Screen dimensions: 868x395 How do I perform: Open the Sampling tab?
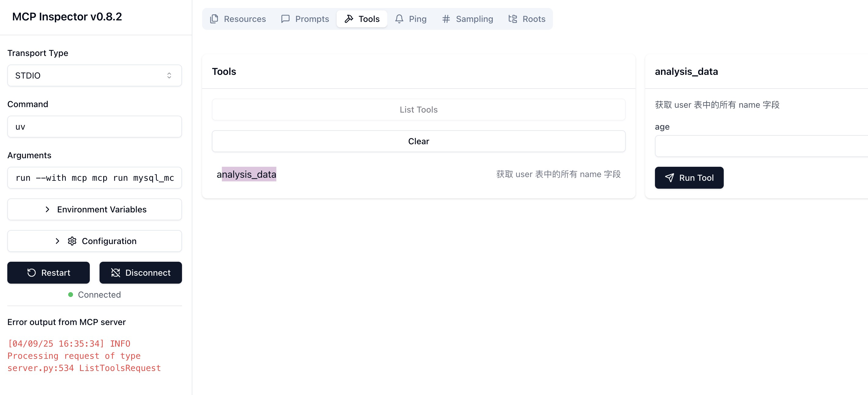(467, 19)
